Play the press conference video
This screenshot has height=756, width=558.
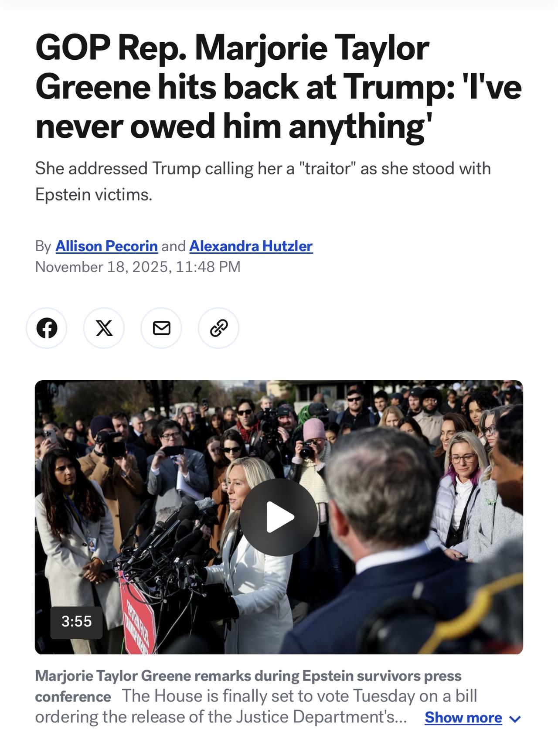(279, 517)
